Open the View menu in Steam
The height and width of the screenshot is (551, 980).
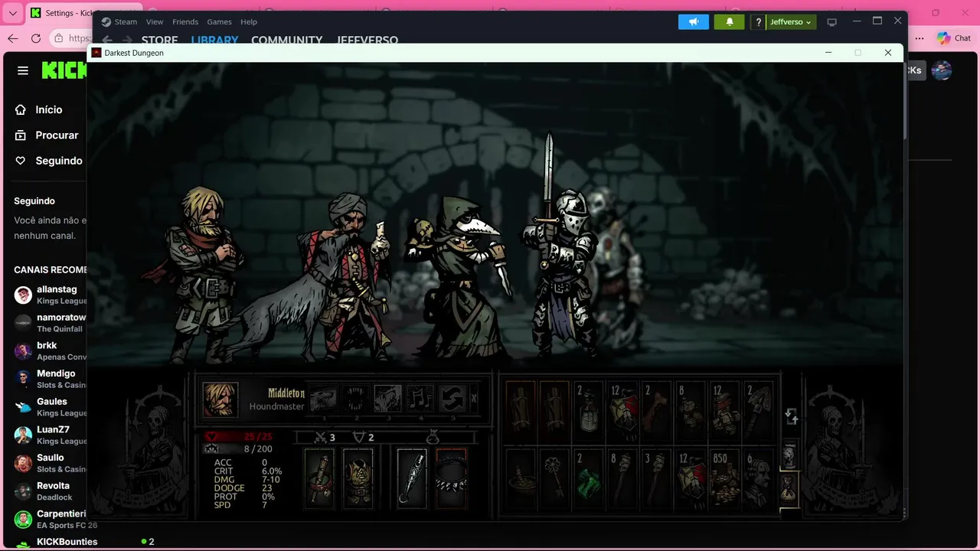[155, 21]
